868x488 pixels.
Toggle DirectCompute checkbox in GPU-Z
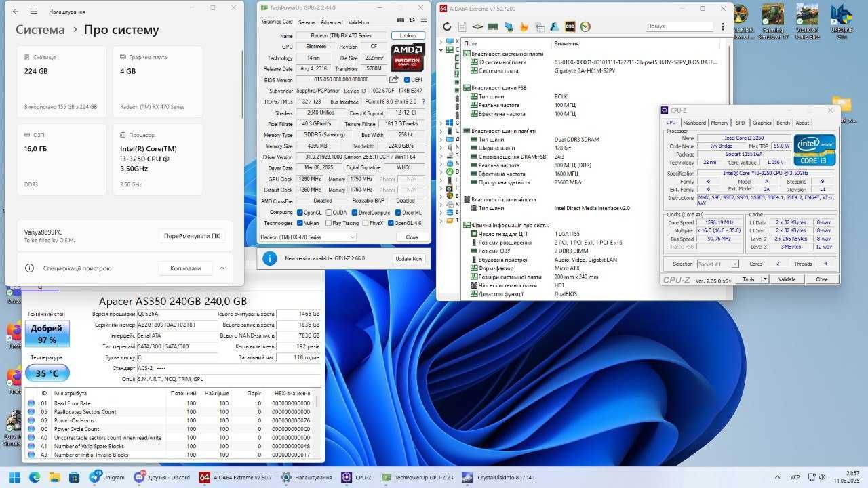pyautogui.click(x=354, y=212)
